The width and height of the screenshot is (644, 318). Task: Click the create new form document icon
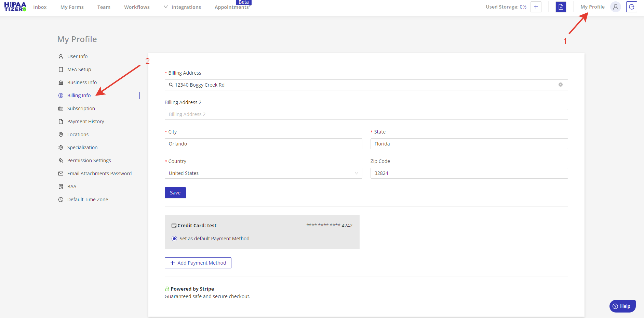561,7
